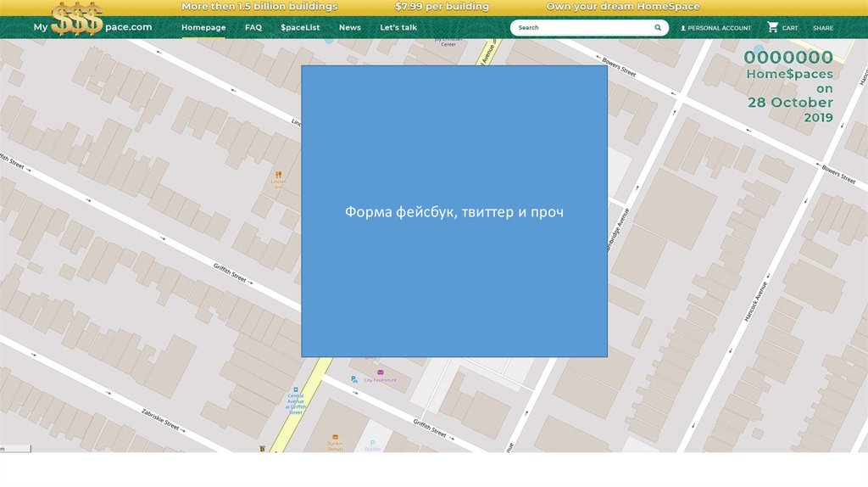Screen dimensions: 868x487
Task: Click the search magnifier icon
Action: pyautogui.click(x=658, y=28)
